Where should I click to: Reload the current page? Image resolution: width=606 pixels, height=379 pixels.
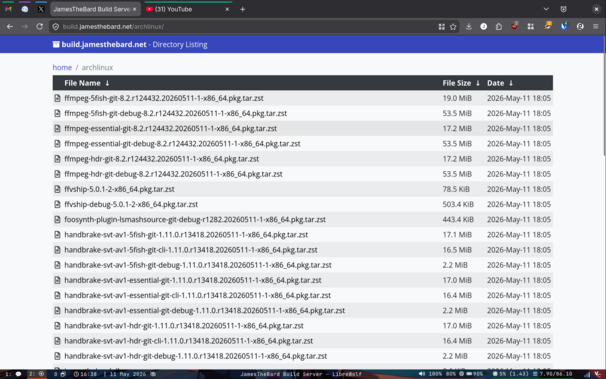coord(39,27)
